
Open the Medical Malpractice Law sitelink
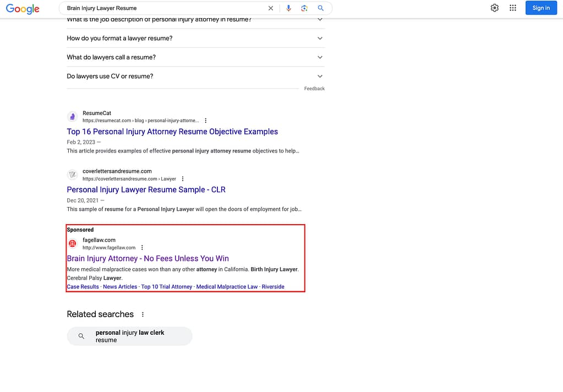coord(227,287)
